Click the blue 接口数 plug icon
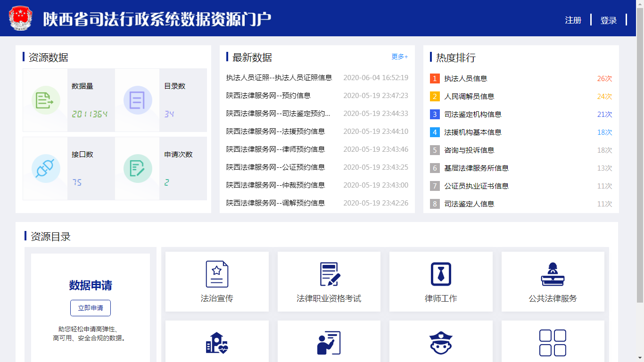 pyautogui.click(x=46, y=169)
